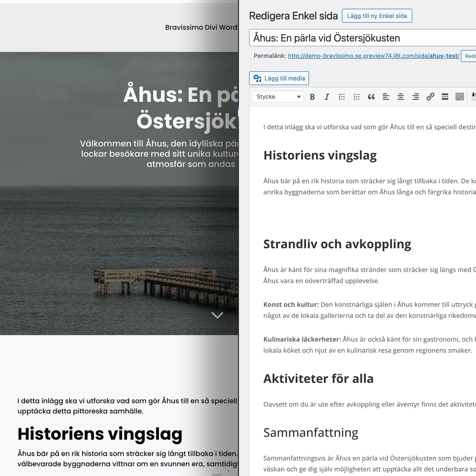Toggle the extra toolbar row

(460, 97)
